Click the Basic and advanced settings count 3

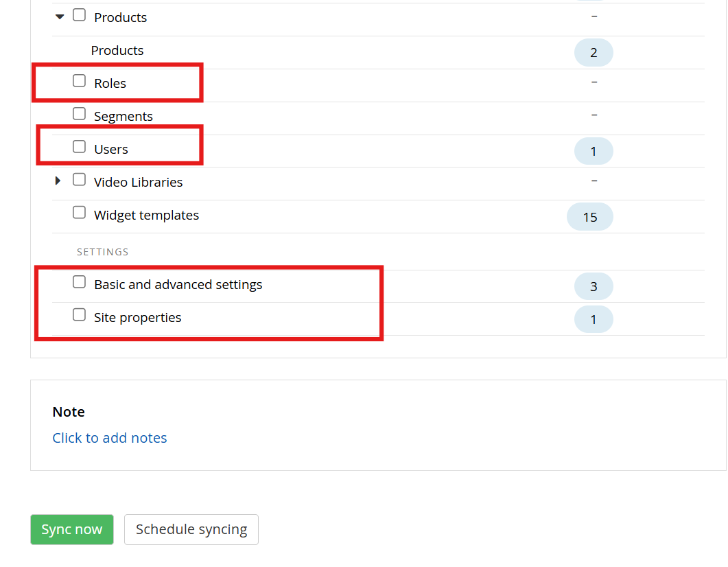tap(594, 286)
